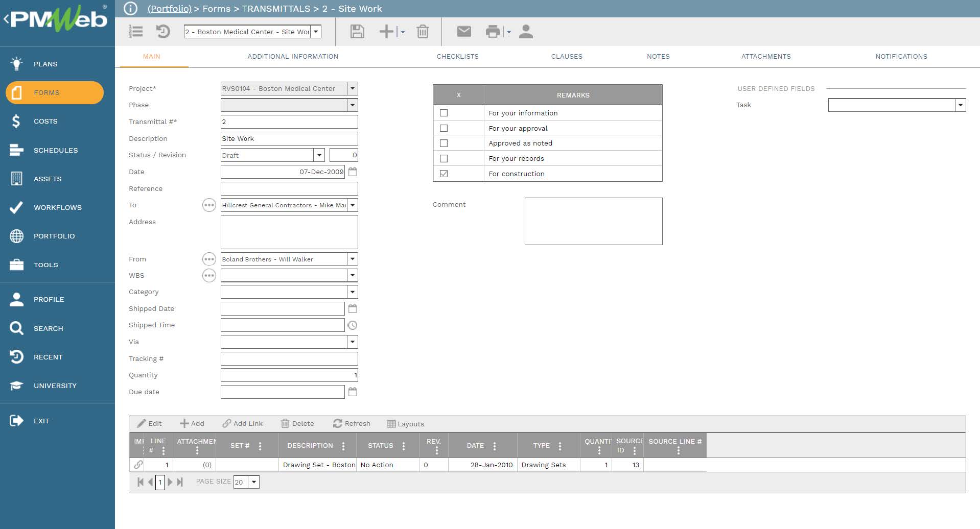Open the Category dropdown
Viewport: 980px width, 529px height.
click(353, 292)
